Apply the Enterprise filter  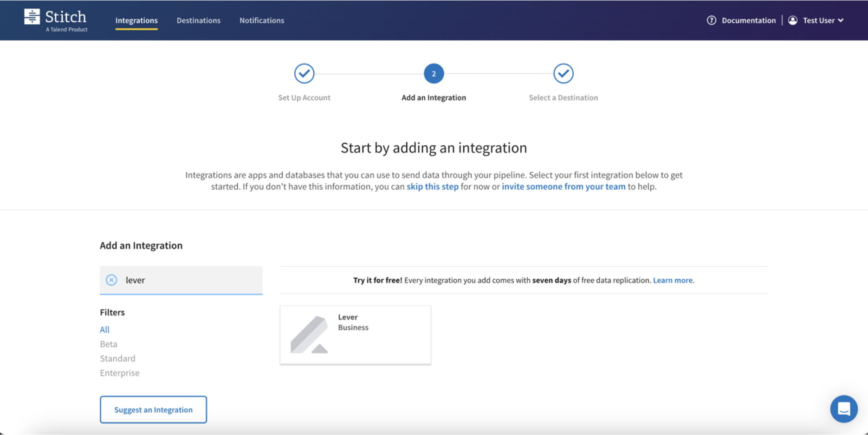point(119,372)
